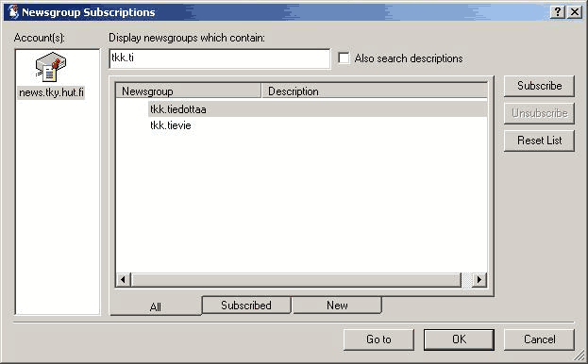
Task: Click the Reset List button
Action: pyautogui.click(x=539, y=141)
